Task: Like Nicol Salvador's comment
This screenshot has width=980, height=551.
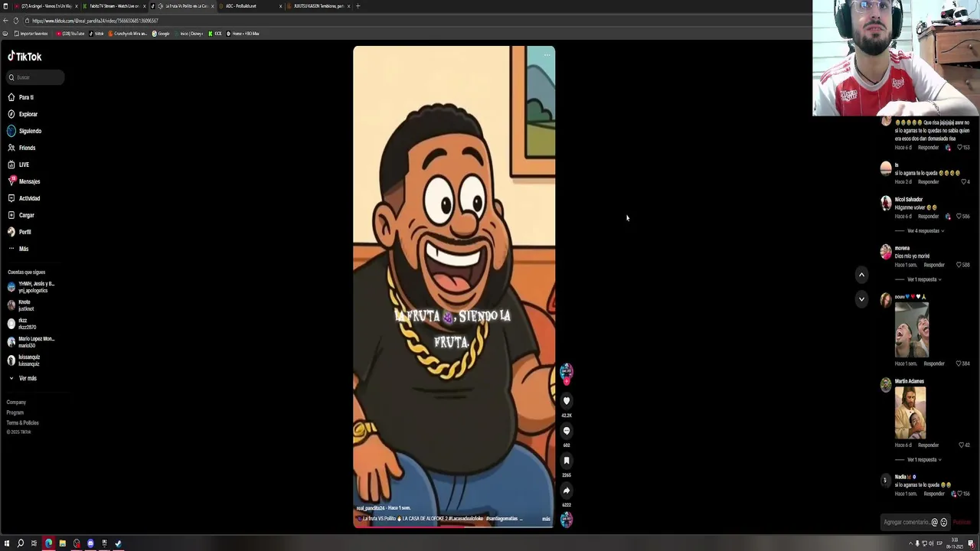Action: (959, 217)
